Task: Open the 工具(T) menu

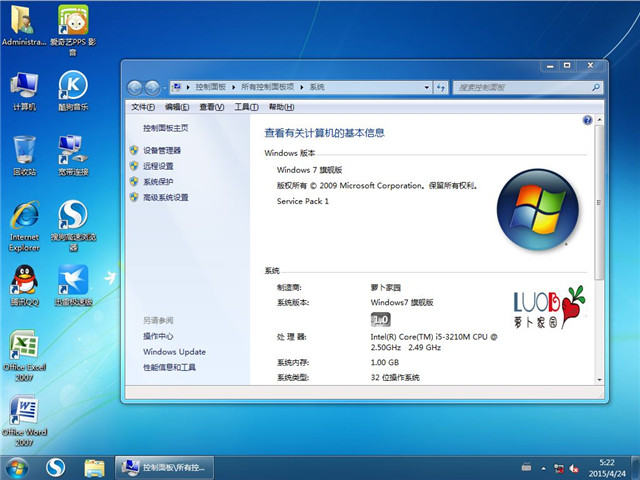Action: 246,107
